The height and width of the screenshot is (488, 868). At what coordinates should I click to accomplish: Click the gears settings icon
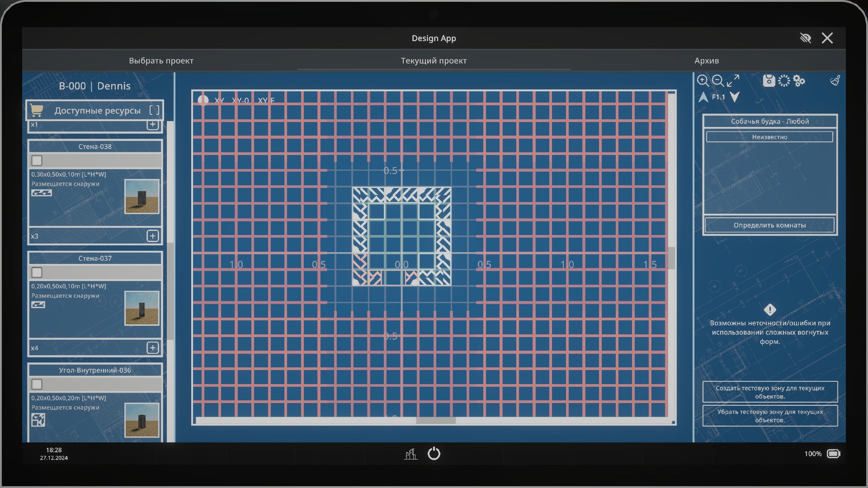(x=799, y=81)
